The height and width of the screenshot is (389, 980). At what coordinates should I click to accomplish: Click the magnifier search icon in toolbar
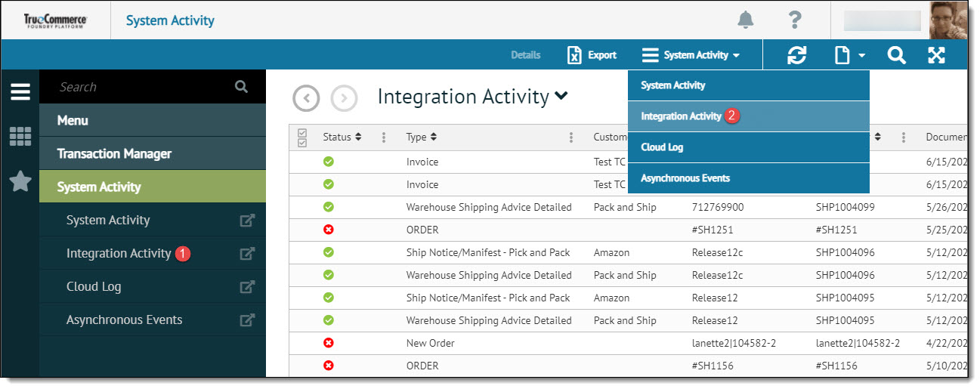(x=896, y=55)
